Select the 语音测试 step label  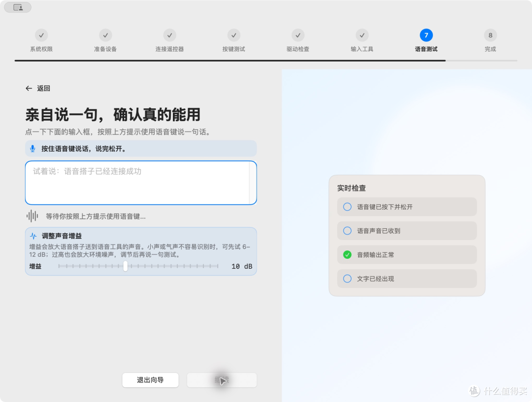tap(426, 49)
